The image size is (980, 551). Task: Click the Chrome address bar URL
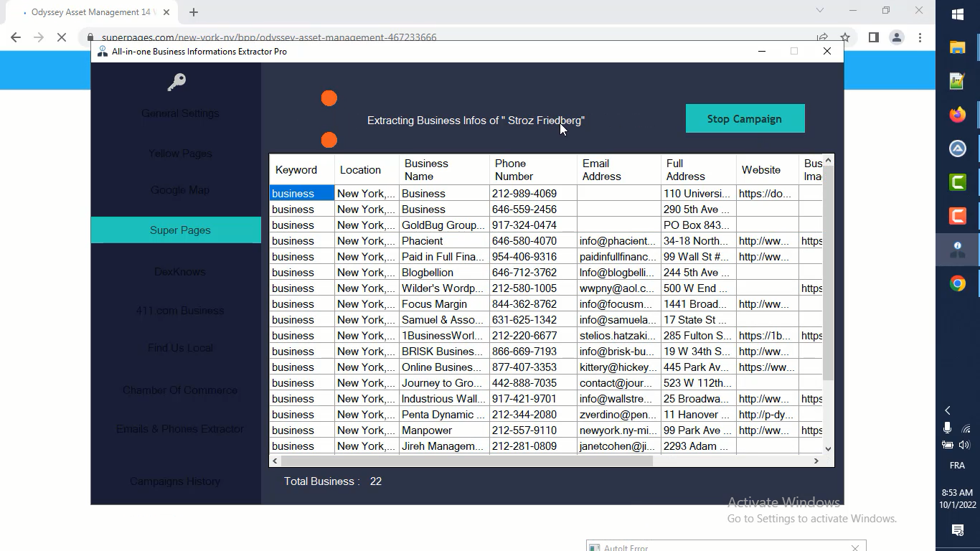pyautogui.click(x=269, y=38)
